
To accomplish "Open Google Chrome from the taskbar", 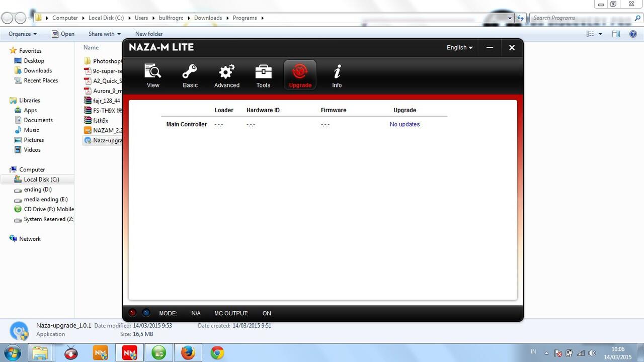I will 217,353.
